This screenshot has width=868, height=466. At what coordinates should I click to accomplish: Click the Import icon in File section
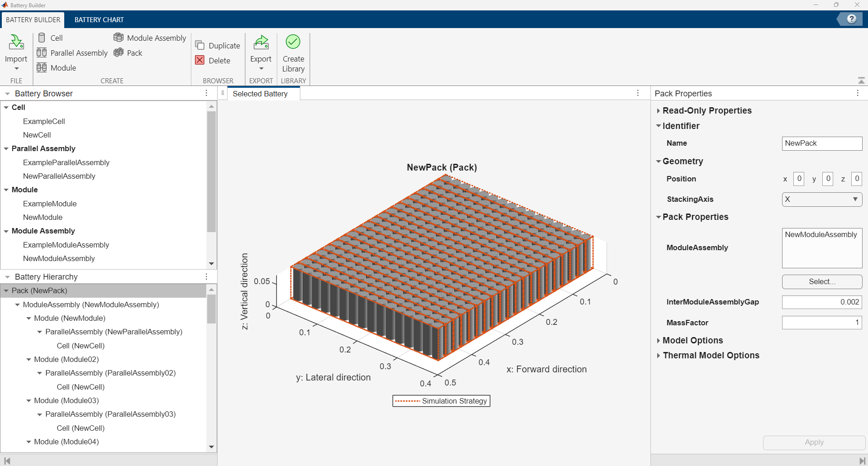(16, 43)
